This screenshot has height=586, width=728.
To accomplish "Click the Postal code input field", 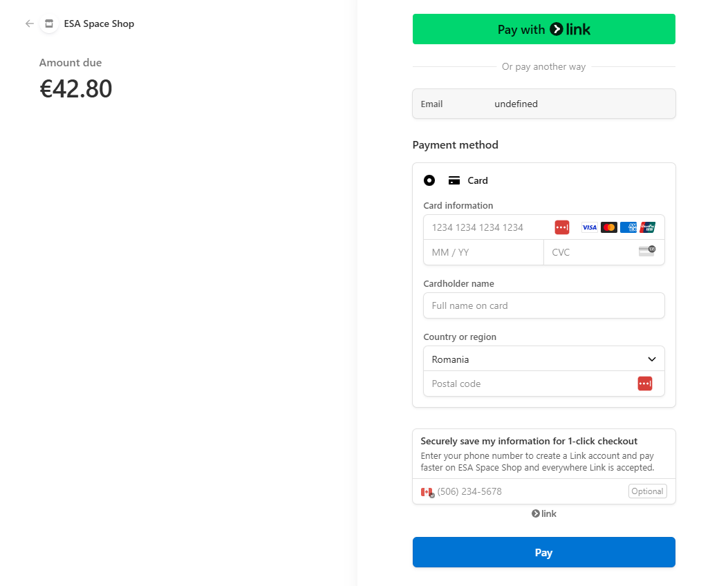I will tap(543, 384).
